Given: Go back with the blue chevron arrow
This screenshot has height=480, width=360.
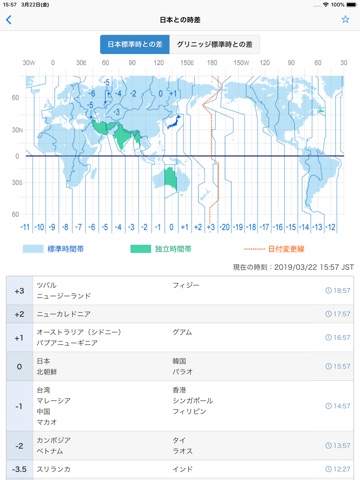Looking at the screenshot, I should click(9, 20).
